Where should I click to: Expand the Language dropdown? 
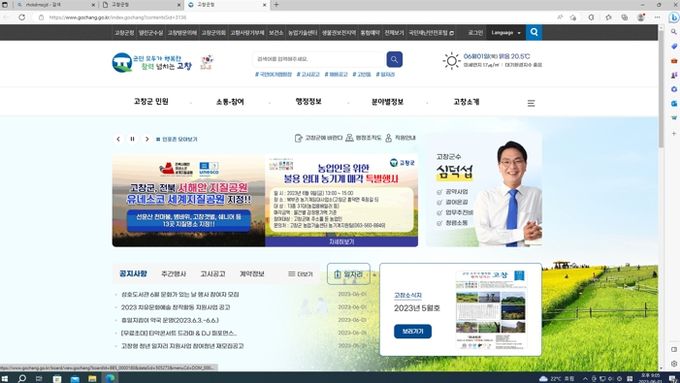(506, 33)
